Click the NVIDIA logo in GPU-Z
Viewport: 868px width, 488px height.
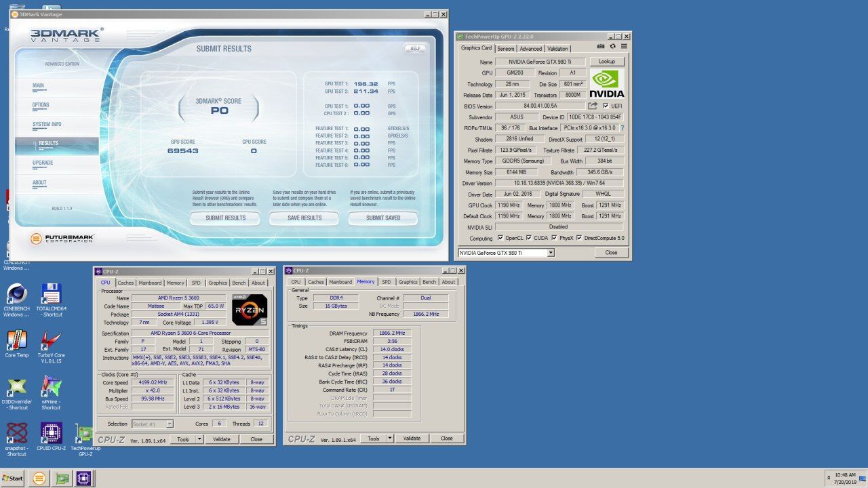[607, 83]
